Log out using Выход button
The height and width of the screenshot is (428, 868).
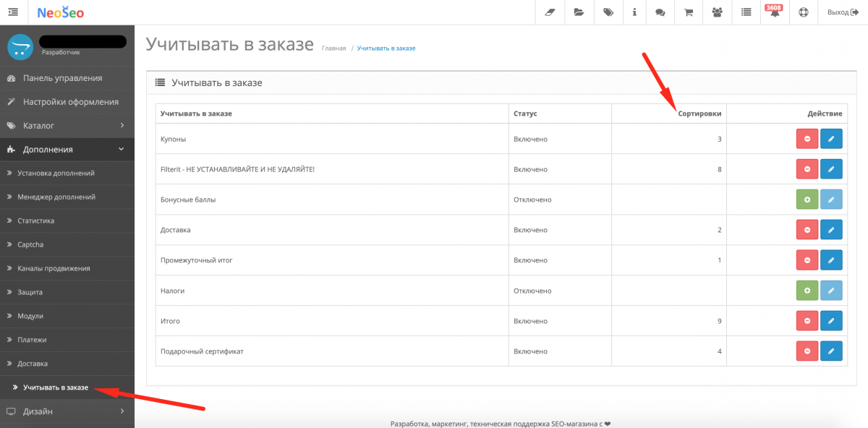click(x=843, y=12)
